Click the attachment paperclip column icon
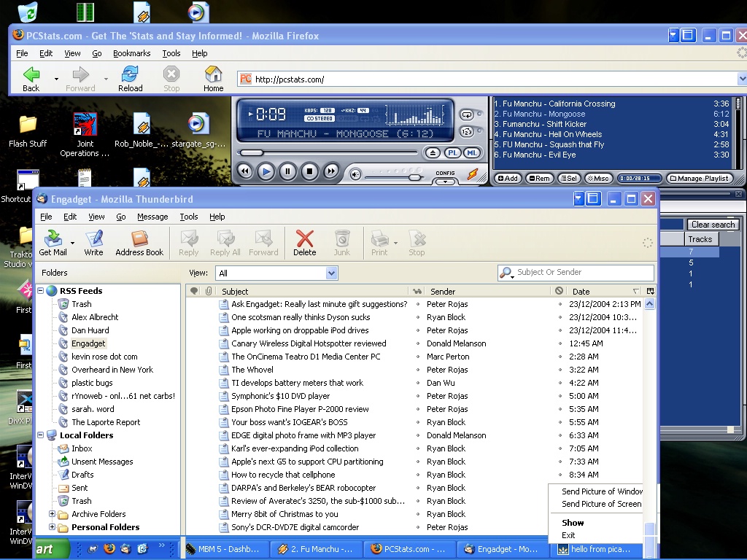The height and width of the screenshot is (560, 747). click(x=208, y=291)
